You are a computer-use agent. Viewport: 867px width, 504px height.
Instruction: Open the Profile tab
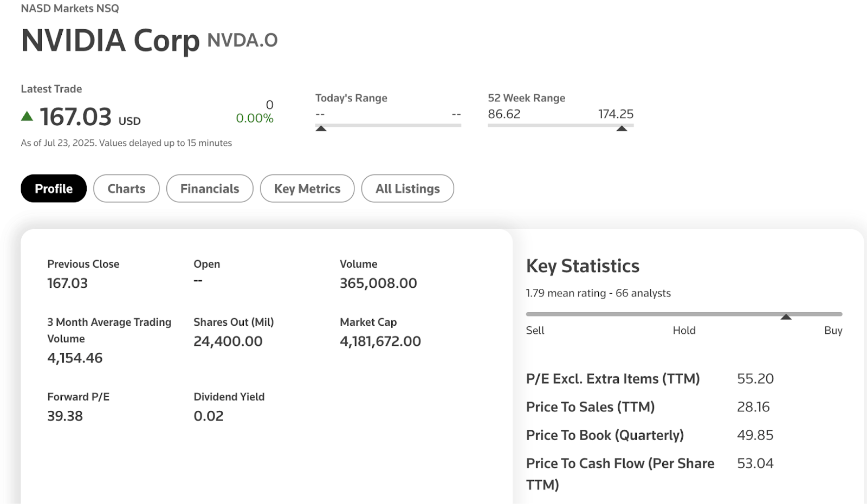pyautogui.click(x=54, y=189)
